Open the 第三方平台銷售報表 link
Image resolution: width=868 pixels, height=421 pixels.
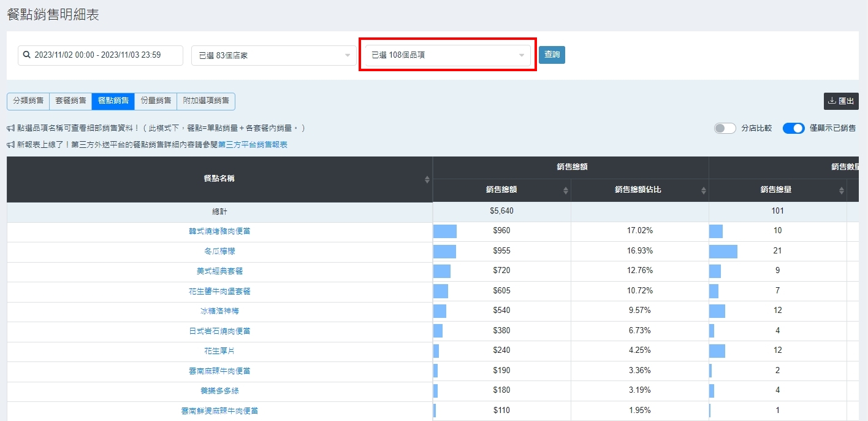(x=253, y=145)
